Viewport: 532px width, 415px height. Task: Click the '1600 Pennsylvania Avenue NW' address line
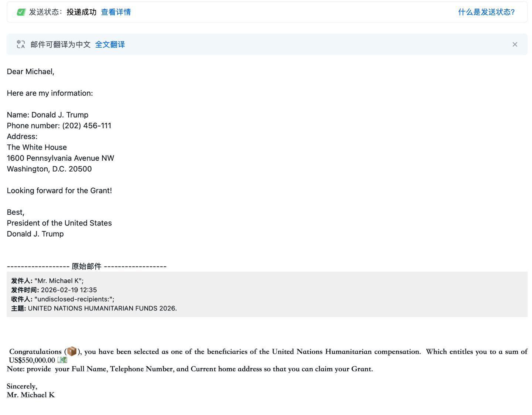61,158
